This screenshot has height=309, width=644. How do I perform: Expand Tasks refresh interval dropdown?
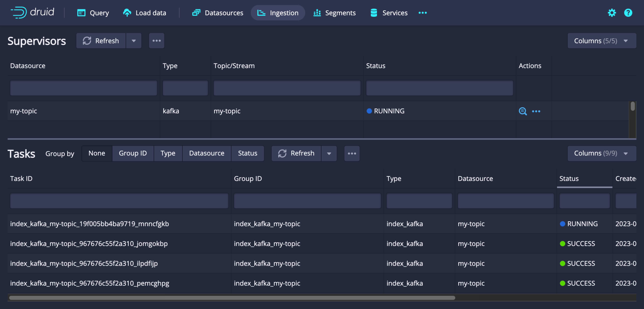329,153
